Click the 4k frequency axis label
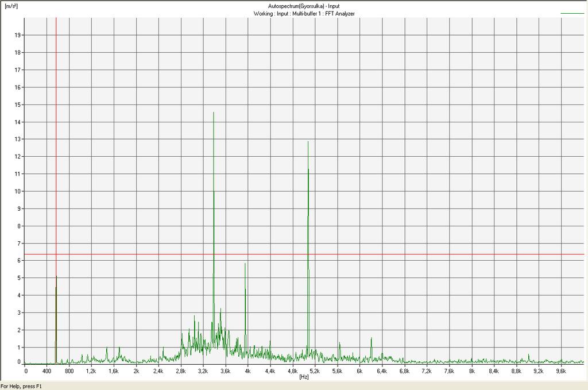588x390 pixels. pyautogui.click(x=247, y=371)
